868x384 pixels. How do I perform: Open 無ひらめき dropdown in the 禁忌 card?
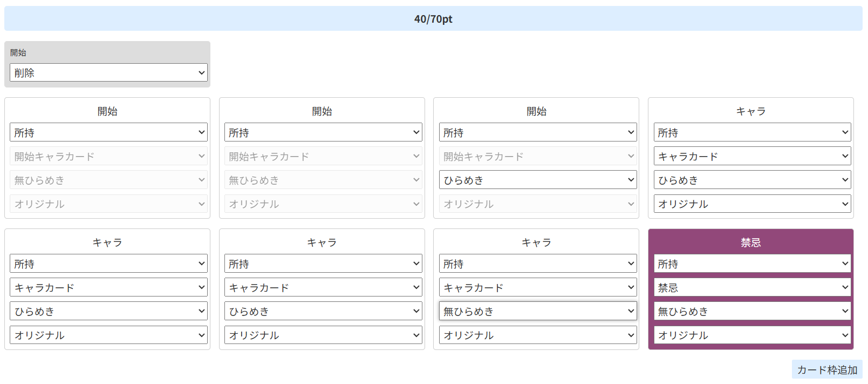tap(752, 312)
